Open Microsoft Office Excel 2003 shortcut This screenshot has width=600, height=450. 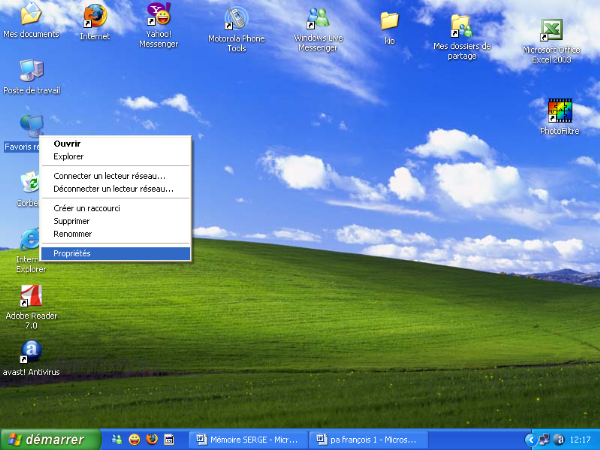(x=552, y=32)
